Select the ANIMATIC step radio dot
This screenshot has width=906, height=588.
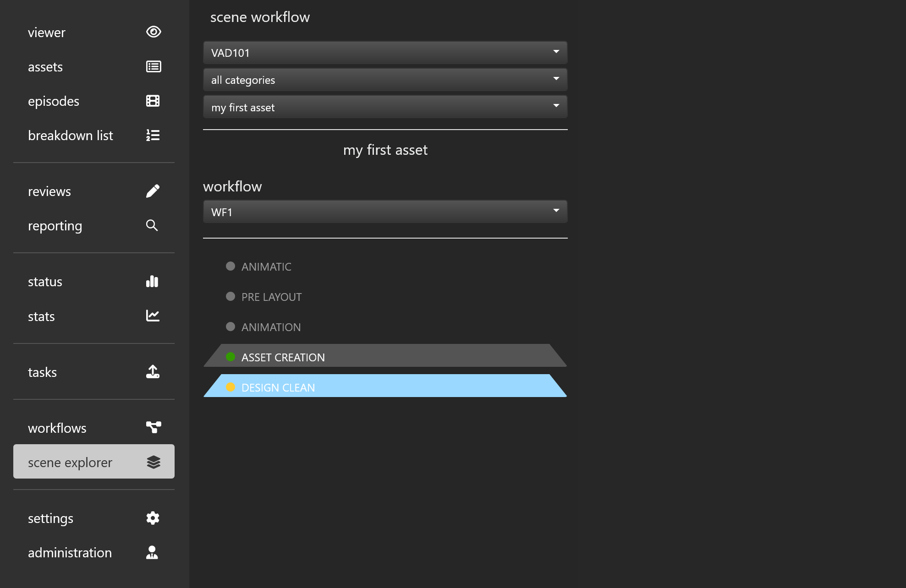tap(231, 266)
